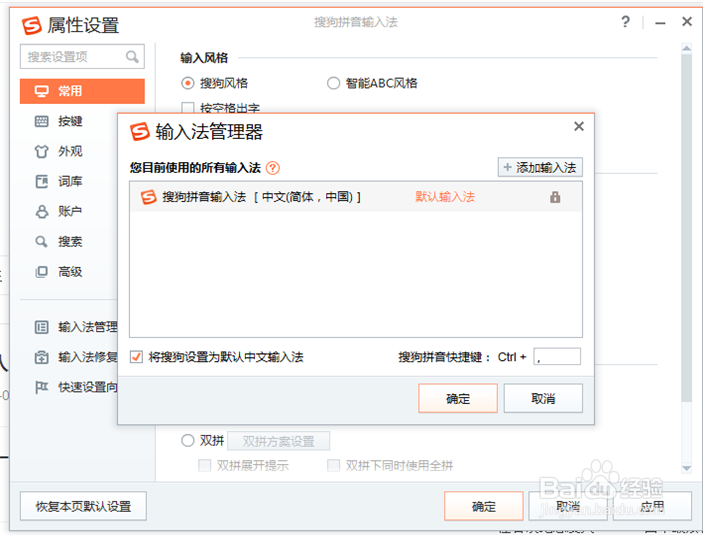This screenshot has height=535, width=703.
Task: Click the scrollbar up arrow
Action: click(x=686, y=48)
